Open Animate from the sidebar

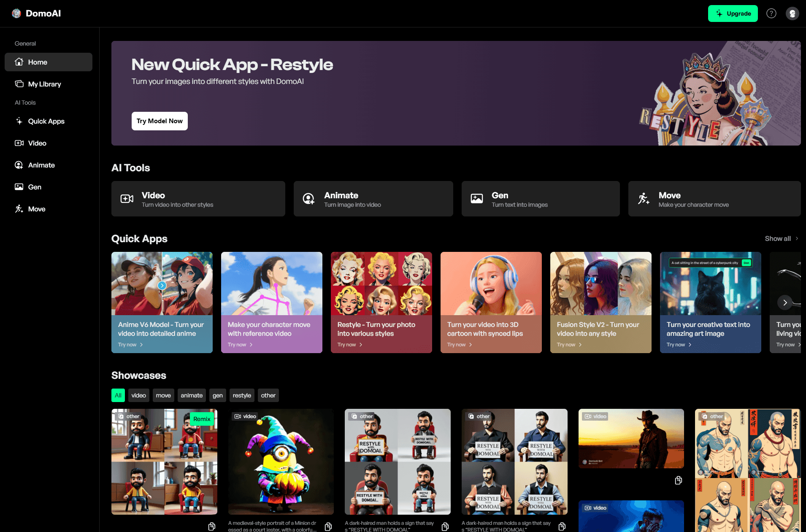point(49,165)
